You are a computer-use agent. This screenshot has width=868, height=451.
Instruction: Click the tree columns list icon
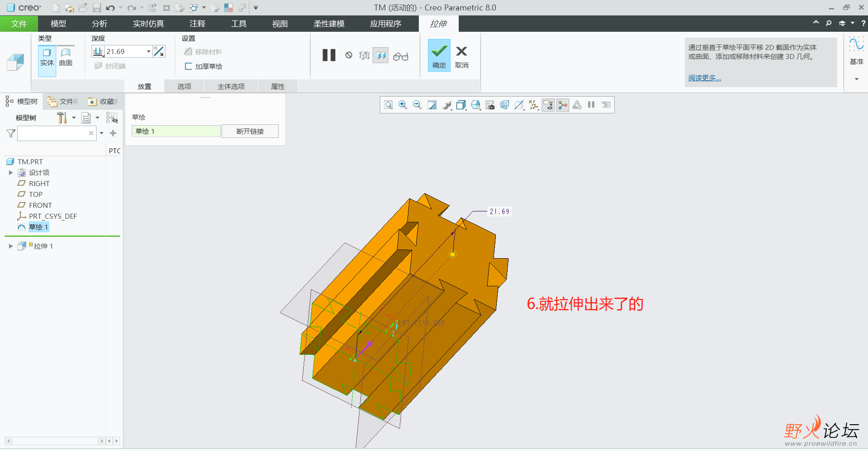[x=86, y=118]
